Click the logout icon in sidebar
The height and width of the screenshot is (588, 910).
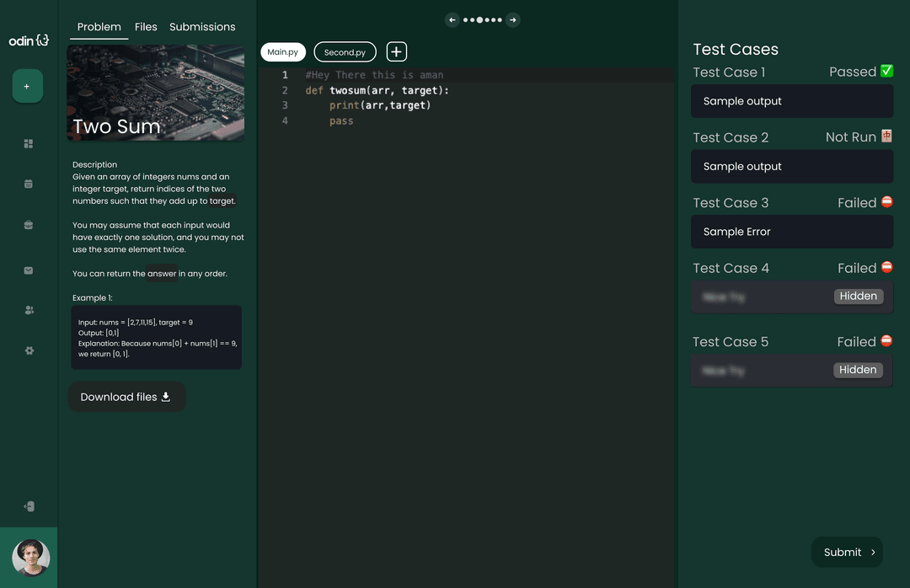tap(29, 506)
